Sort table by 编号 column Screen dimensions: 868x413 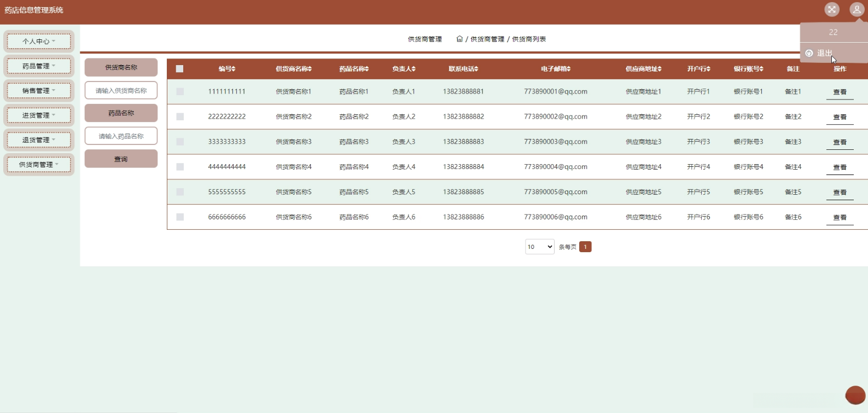tap(227, 69)
